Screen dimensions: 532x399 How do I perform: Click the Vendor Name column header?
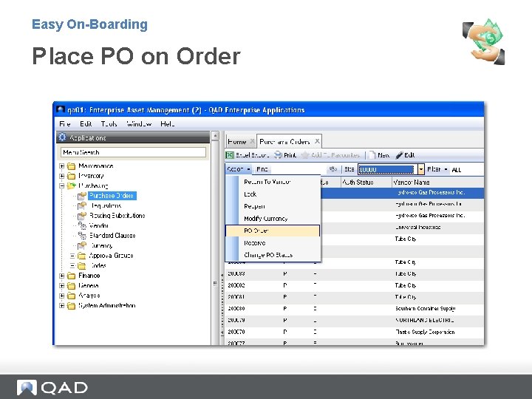[437, 183]
